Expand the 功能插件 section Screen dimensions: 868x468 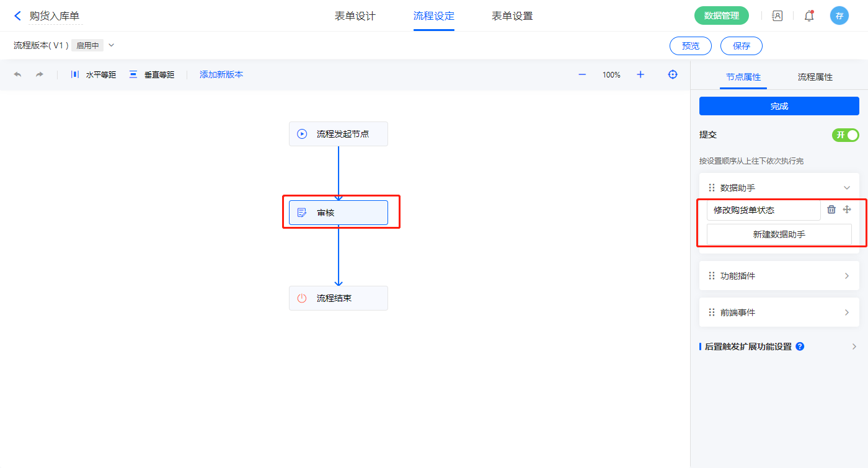846,276
